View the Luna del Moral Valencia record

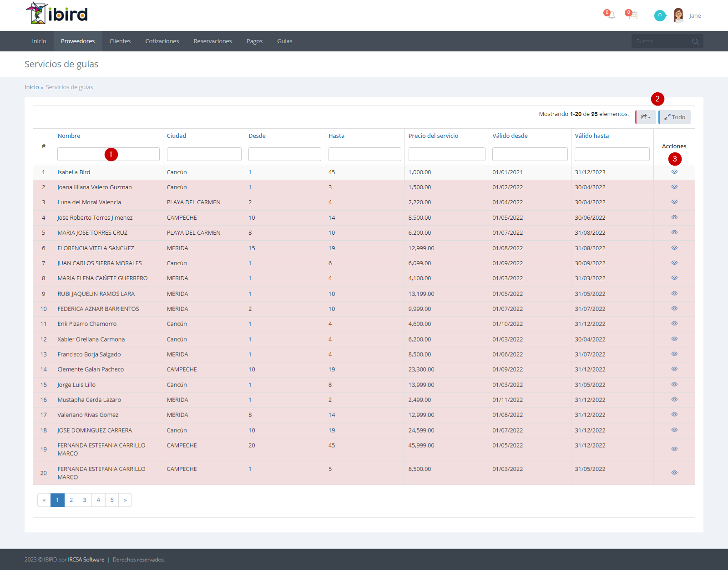[x=674, y=202]
